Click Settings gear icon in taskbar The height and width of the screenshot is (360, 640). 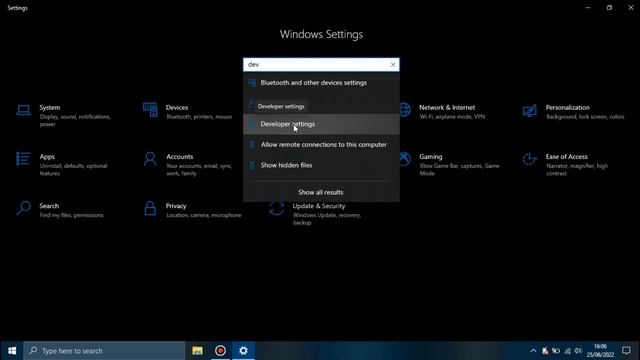click(243, 351)
